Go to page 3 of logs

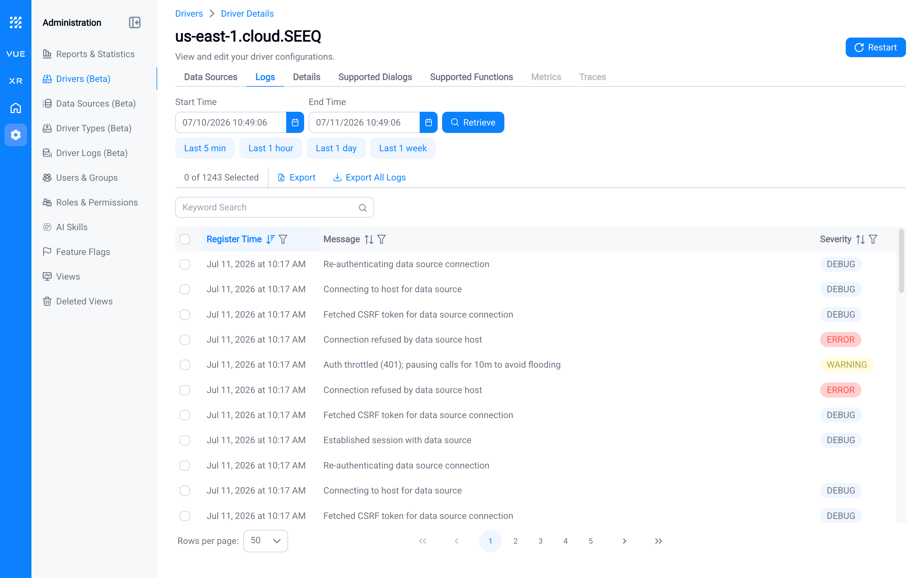pyautogui.click(x=541, y=541)
